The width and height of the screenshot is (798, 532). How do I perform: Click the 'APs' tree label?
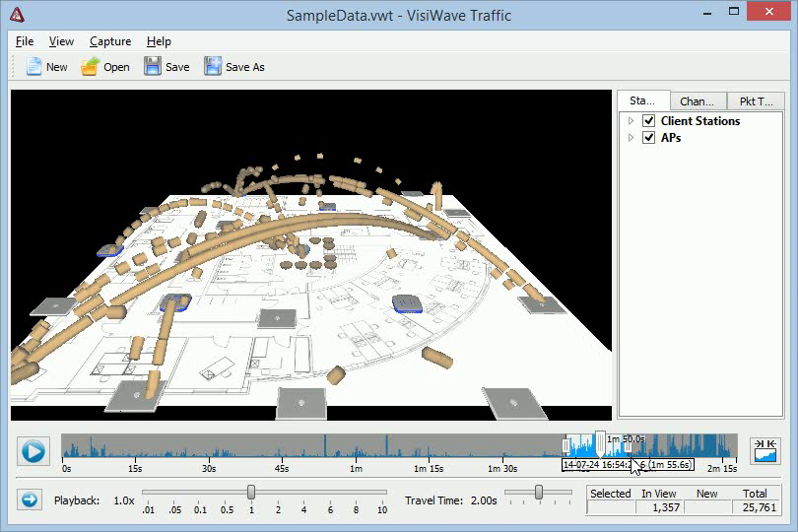click(671, 138)
